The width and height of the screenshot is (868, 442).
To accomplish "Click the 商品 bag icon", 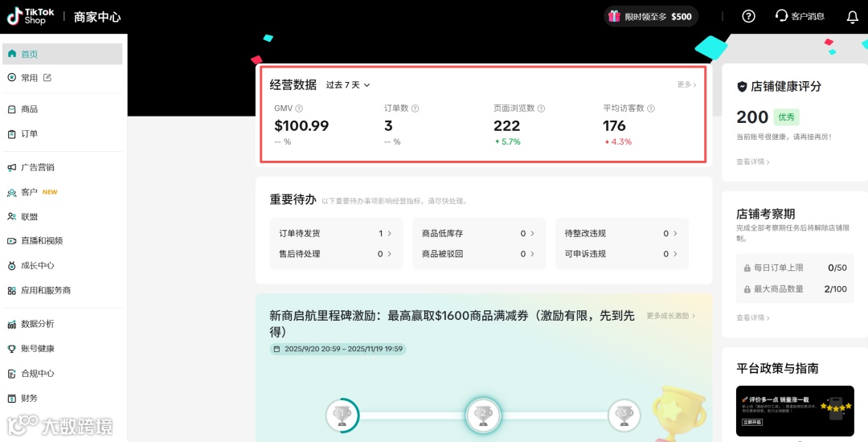I will click(x=11, y=109).
